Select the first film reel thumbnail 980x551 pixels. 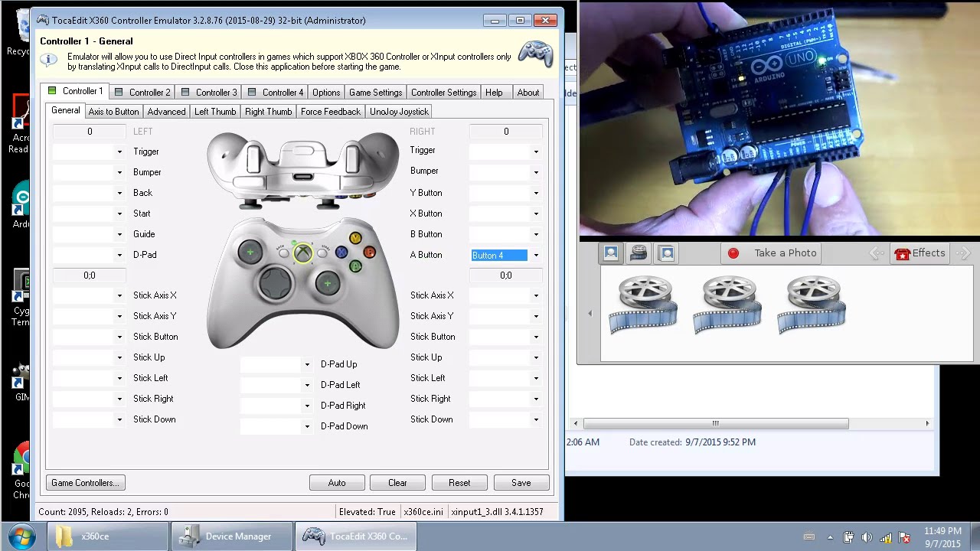[644, 305]
